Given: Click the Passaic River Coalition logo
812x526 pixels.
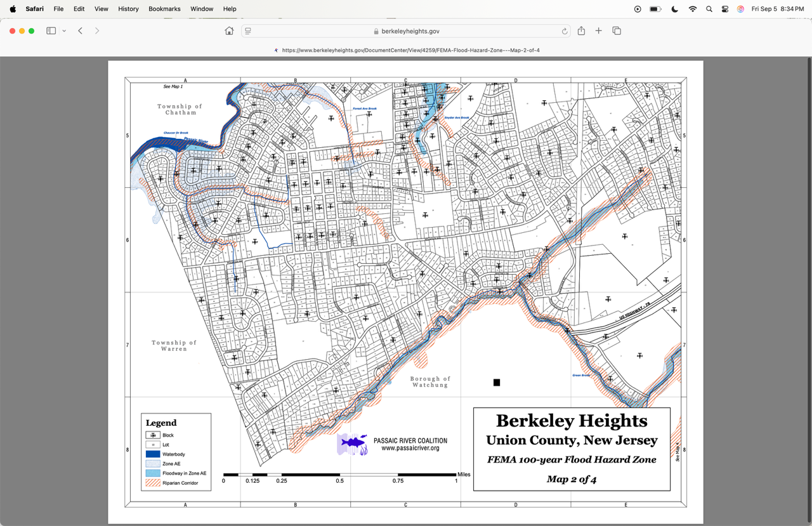Looking at the screenshot, I should coord(353,444).
